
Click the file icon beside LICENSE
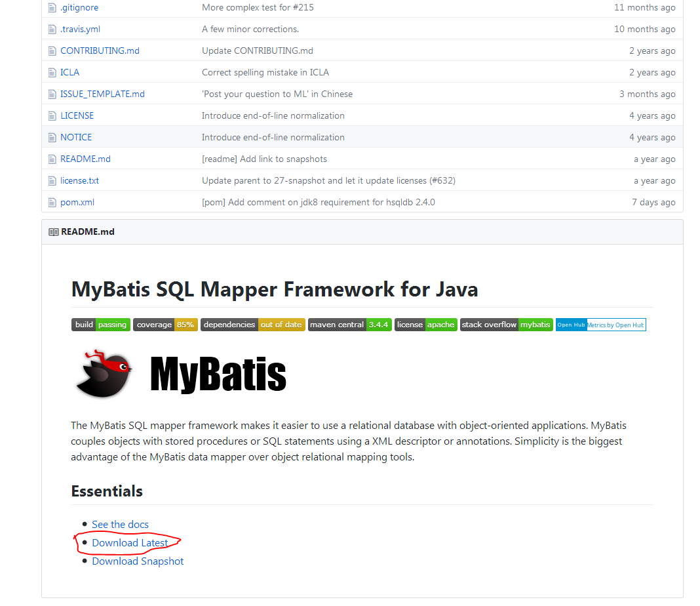(x=52, y=116)
